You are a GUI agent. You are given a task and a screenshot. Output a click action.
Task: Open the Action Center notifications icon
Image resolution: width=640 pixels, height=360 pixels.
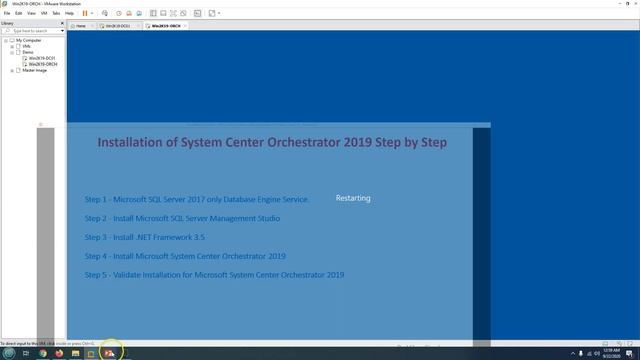click(629, 353)
